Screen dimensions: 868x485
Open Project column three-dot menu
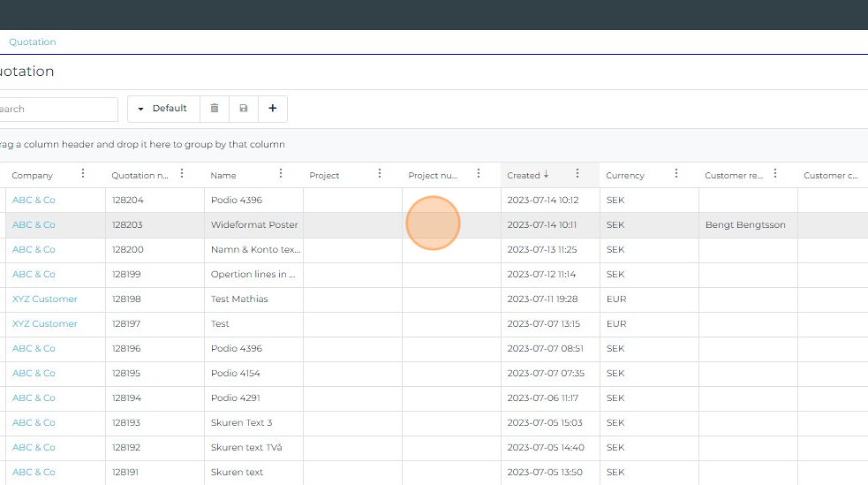pos(380,174)
